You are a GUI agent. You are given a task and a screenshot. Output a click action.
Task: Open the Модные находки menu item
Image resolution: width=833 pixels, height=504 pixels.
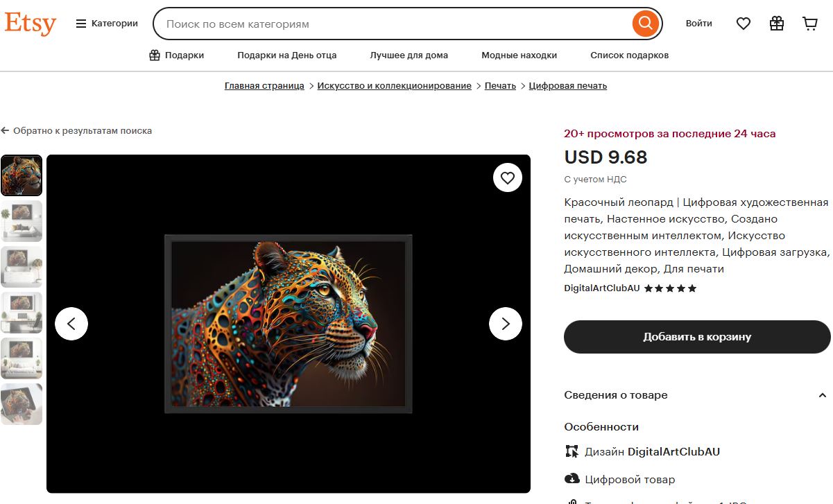tap(519, 55)
